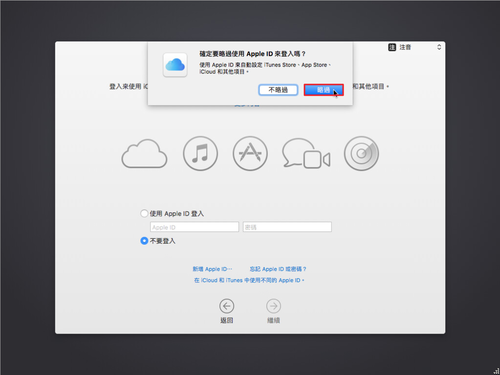Click the 注音 input method icon
Screen dimensions: 500x375
click(x=392, y=47)
